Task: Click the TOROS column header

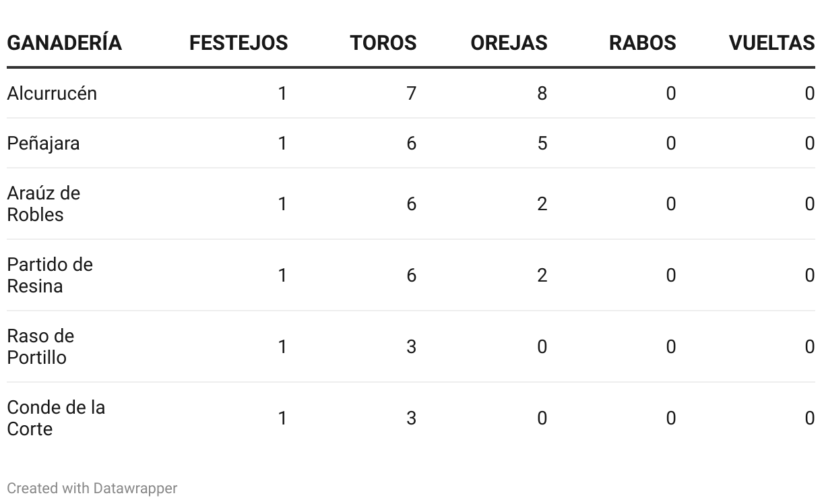Action: (x=383, y=43)
